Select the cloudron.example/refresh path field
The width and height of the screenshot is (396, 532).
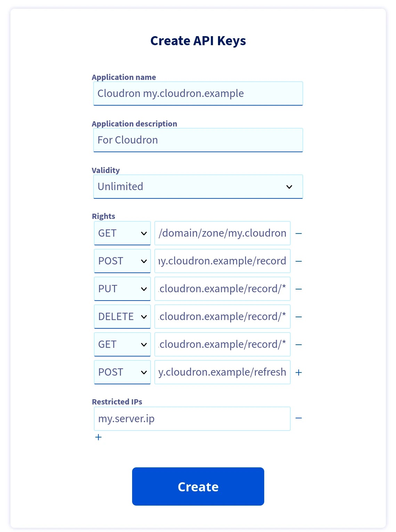(x=223, y=372)
